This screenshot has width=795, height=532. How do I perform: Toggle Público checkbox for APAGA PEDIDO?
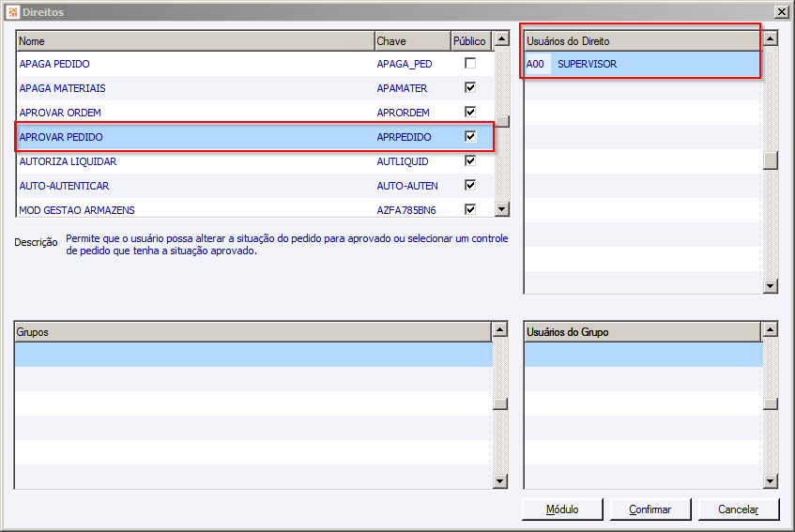click(x=470, y=64)
